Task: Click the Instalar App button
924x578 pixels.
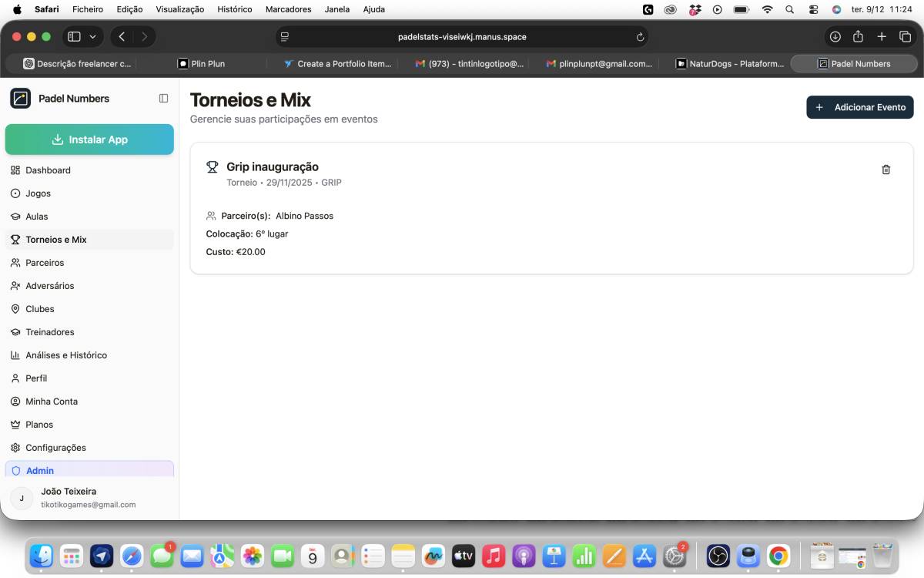Action: click(x=89, y=139)
